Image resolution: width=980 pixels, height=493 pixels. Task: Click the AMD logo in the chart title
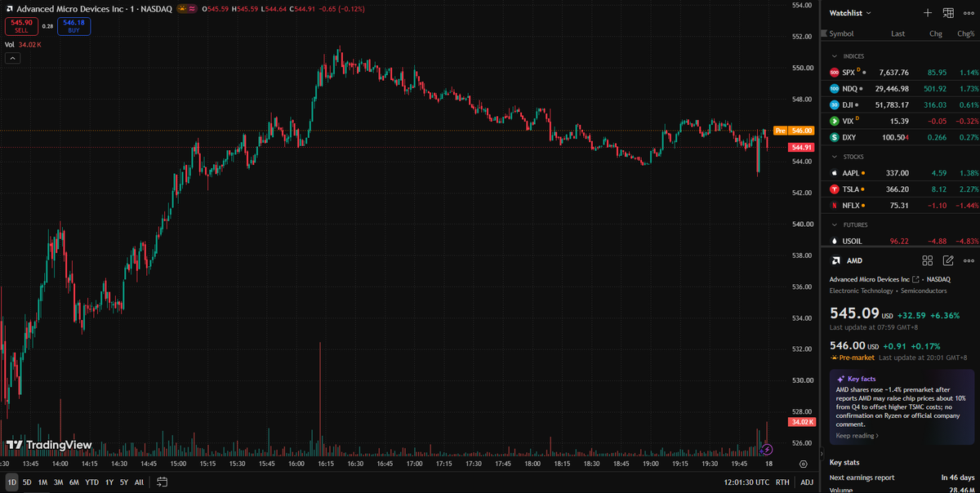9,8
